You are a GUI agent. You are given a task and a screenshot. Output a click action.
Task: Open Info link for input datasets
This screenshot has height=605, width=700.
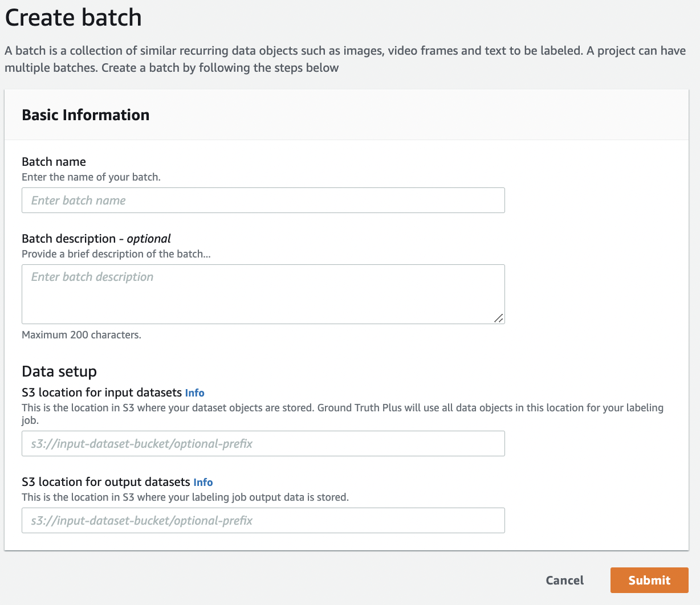(194, 393)
